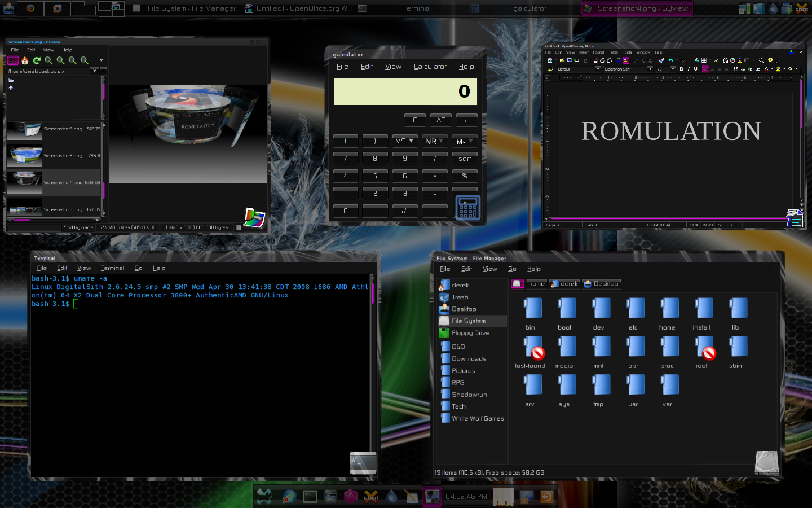Open XChat from the bottom panel
Image resolution: width=812 pixels, height=508 pixels.
point(371,496)
